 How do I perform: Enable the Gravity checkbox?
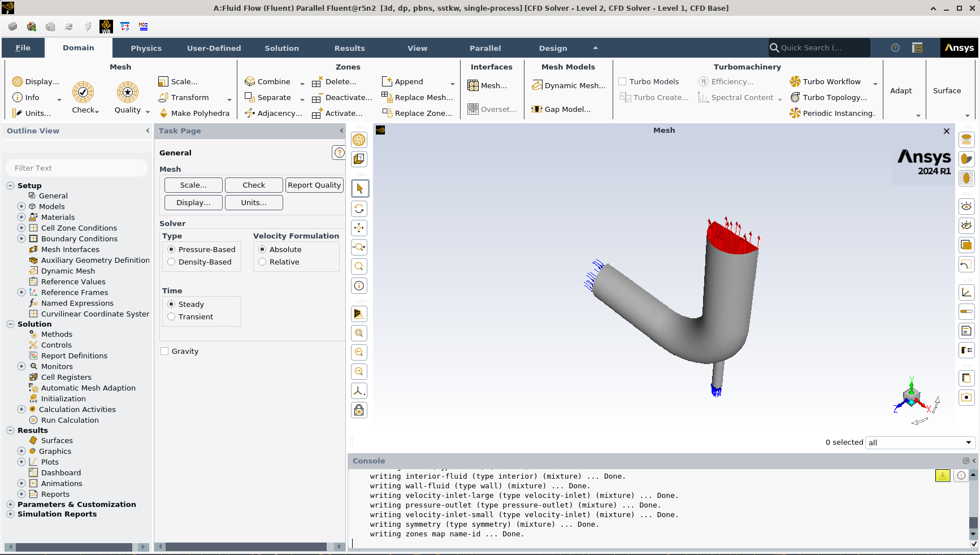coord(164,351)
